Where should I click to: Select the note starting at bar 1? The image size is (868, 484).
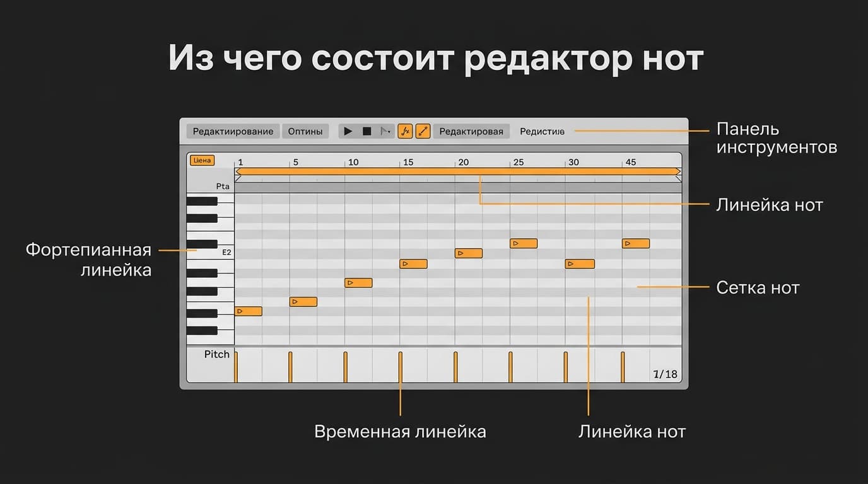tap(248, 311)
